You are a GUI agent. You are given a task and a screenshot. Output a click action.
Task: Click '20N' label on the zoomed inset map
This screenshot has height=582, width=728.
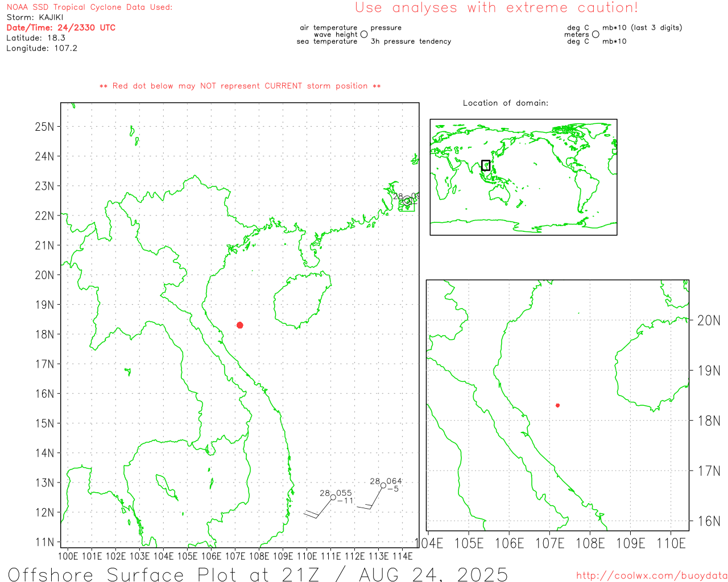coord(709,321)
